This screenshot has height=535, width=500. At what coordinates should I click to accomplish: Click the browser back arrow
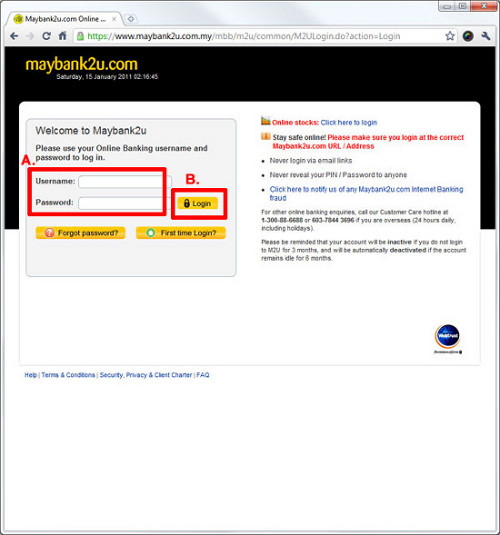(14, 36)
